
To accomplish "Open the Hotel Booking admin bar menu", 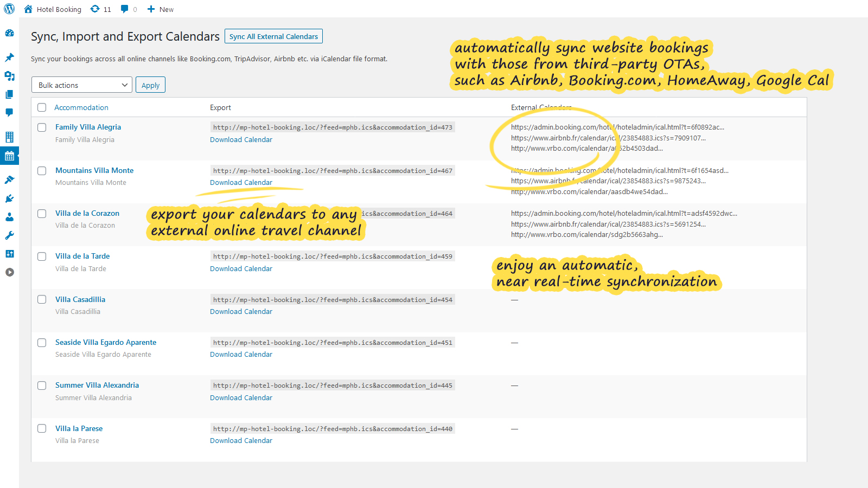I will (52, 9).
